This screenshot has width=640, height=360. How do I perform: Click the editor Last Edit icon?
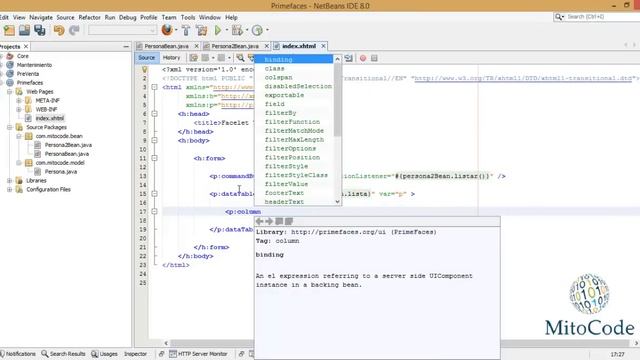click(193, 58)
